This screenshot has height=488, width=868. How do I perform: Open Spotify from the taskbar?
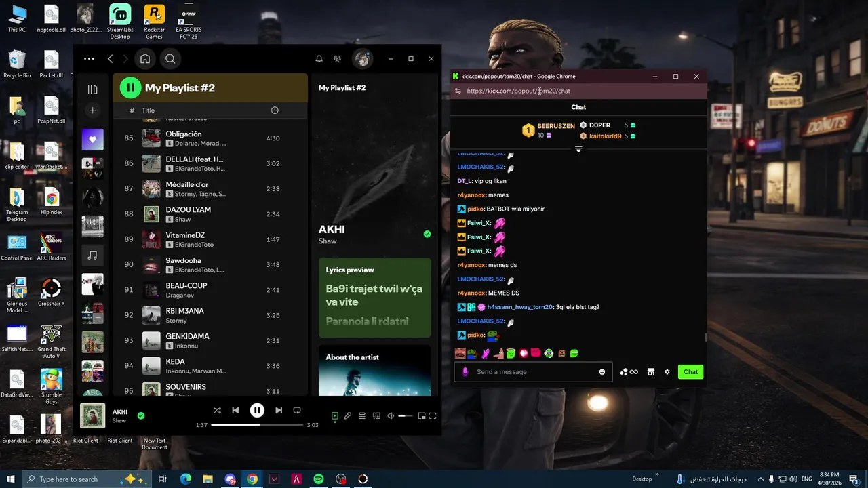click(319, 479)
